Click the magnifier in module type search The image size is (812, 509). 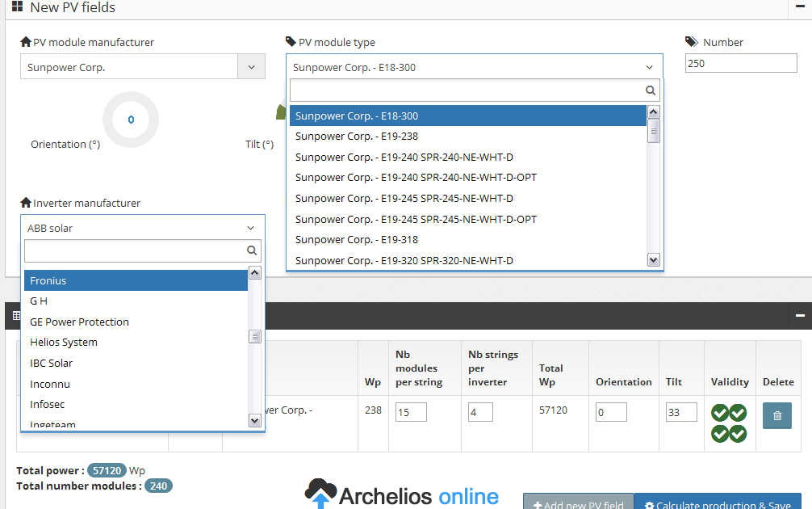[651, 90]
